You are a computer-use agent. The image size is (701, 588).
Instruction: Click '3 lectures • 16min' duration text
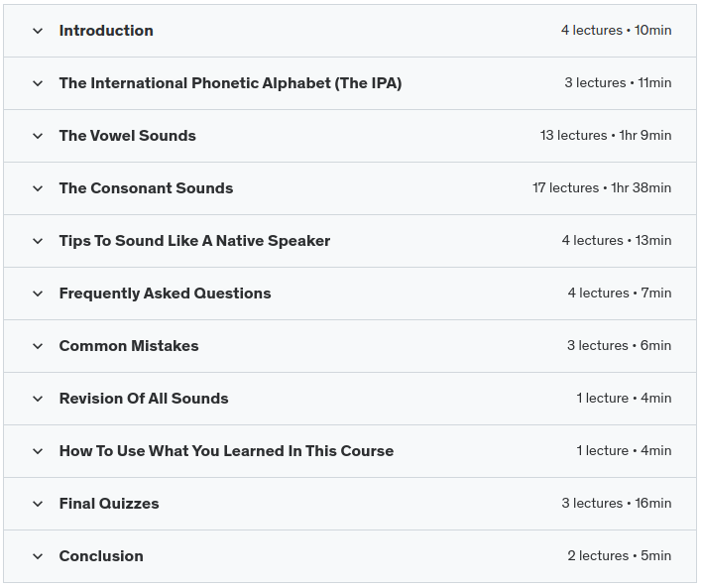coord(617,504)
